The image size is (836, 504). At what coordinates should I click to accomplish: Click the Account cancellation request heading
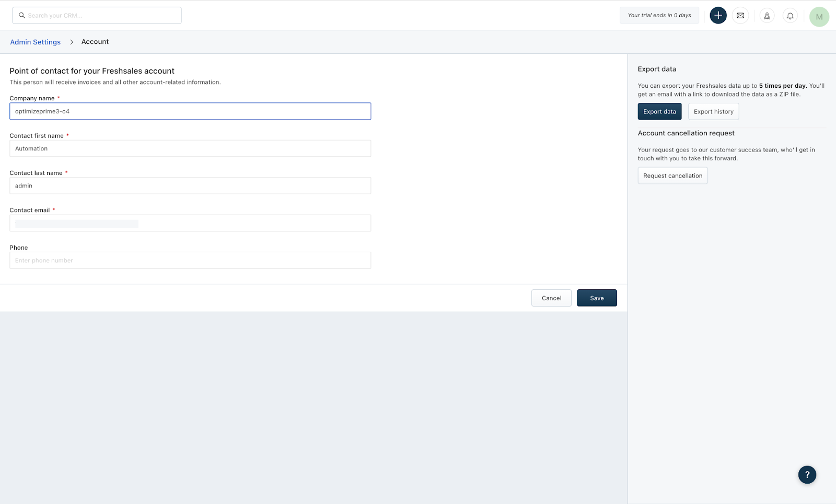coord(686,133)
